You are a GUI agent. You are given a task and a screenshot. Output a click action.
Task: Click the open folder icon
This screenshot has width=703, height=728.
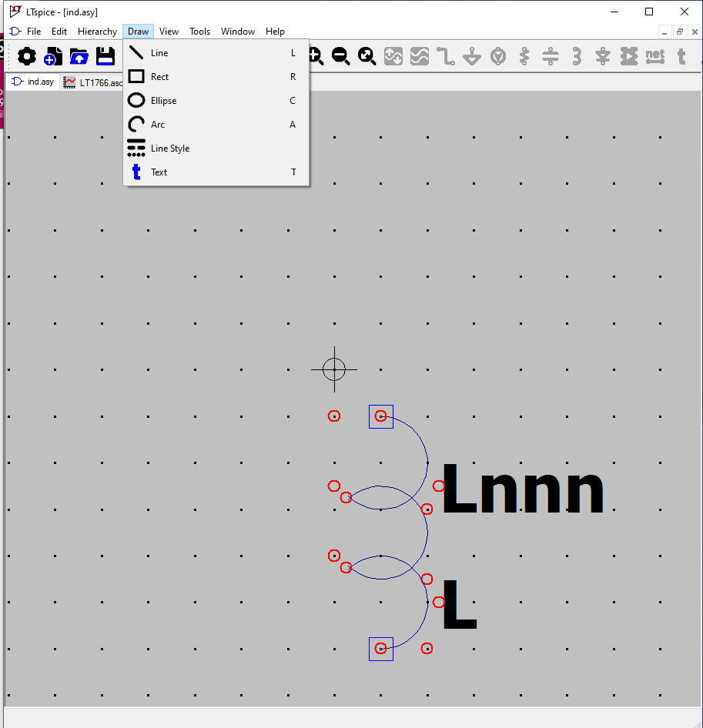(x=79, y=56)
